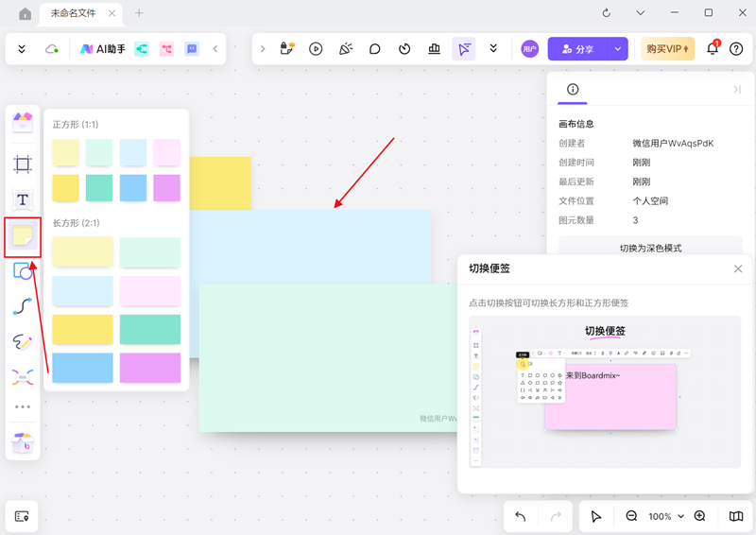Select the pen drawing tool
Viewport: 756px width, 535px height.
pos(23,341)
